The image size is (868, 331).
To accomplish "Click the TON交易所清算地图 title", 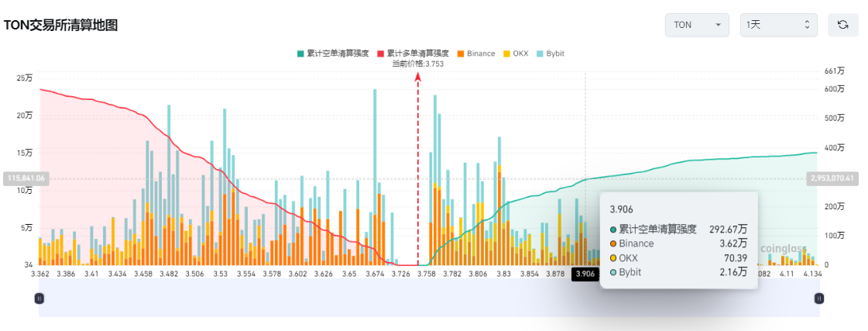I will pos(61,25).
